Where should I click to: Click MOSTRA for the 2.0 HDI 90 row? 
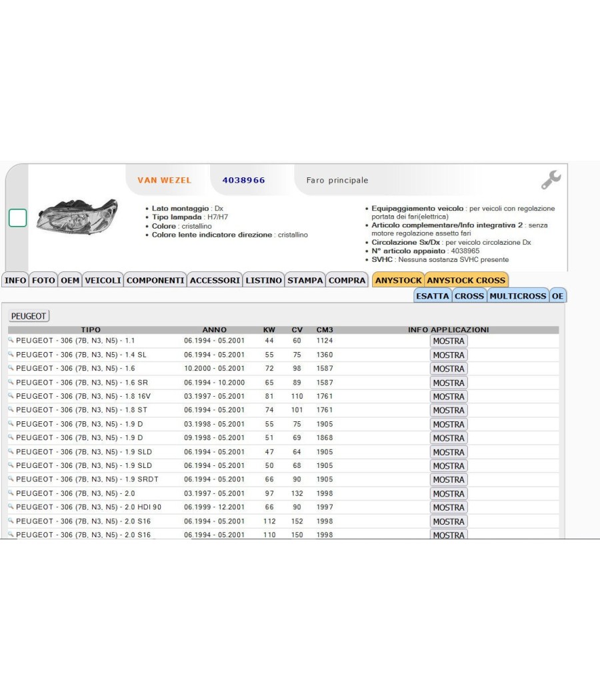449,507
